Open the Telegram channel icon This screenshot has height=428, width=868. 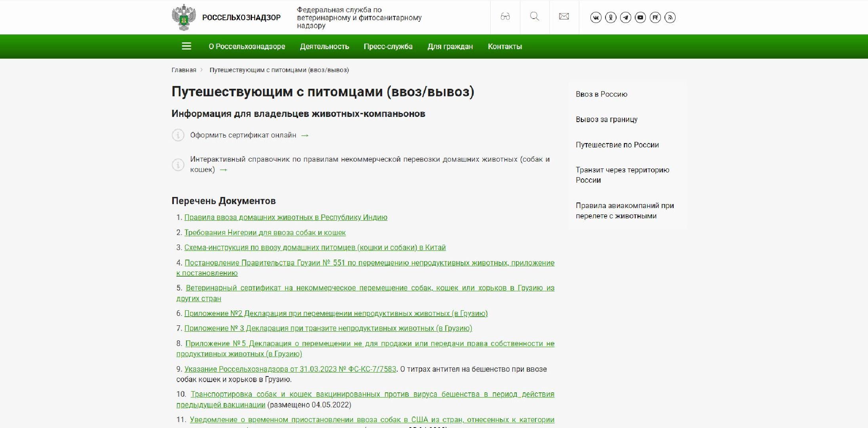(625, 17)
